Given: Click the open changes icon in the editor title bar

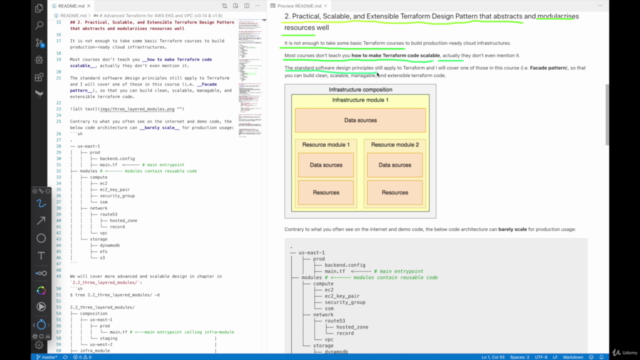Looking at the screenshot, I should coord(224,6).
